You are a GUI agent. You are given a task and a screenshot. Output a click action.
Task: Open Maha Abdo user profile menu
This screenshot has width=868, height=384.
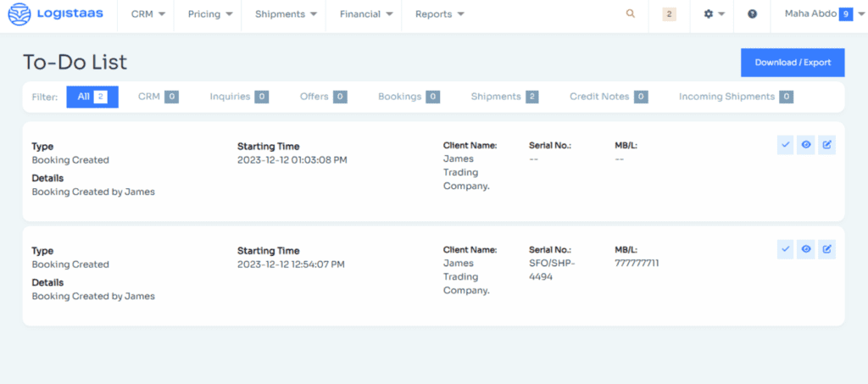coord(817,14)
